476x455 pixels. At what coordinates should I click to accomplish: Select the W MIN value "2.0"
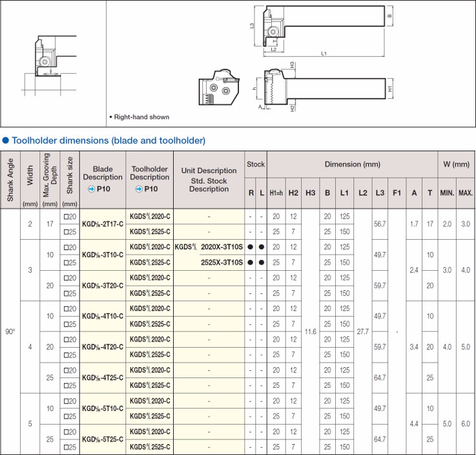click(447, 224)
